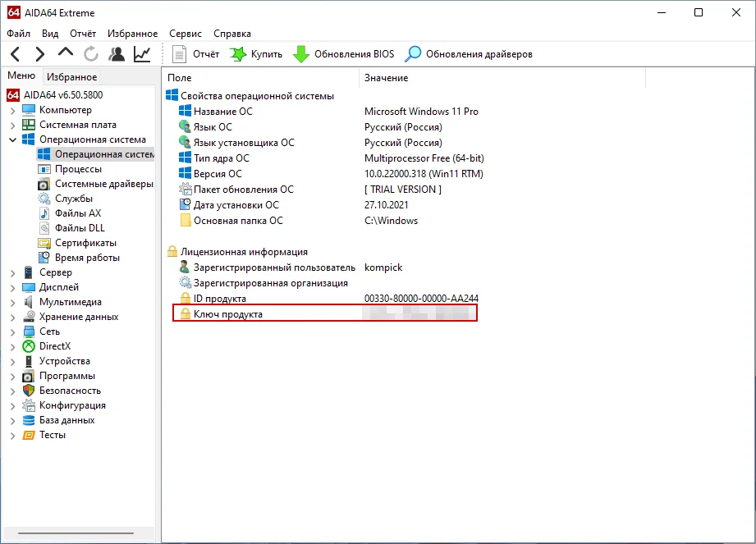Click the Купить buy button
The image size is (756, 544).
(256, 54)
